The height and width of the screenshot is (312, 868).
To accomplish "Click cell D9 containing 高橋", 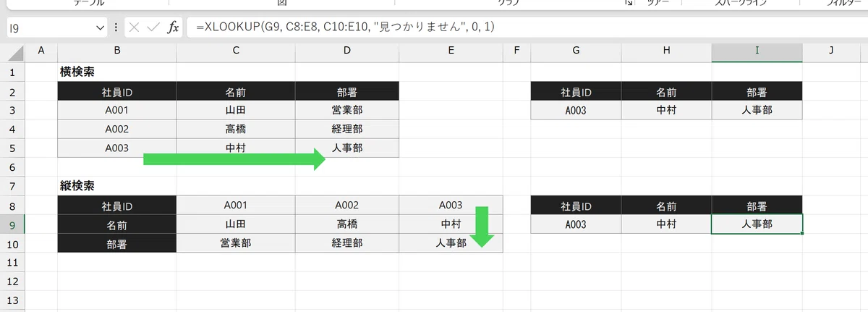I will 346,224.
